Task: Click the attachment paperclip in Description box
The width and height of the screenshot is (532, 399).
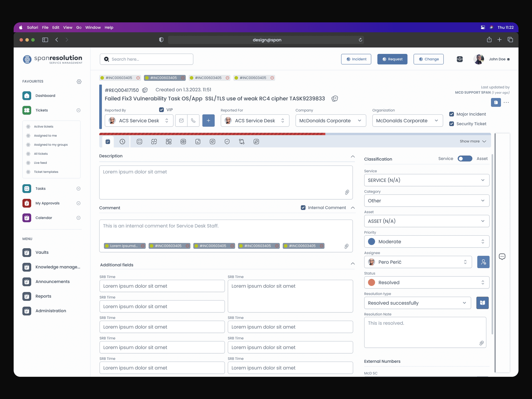Action: pos(347,192)
